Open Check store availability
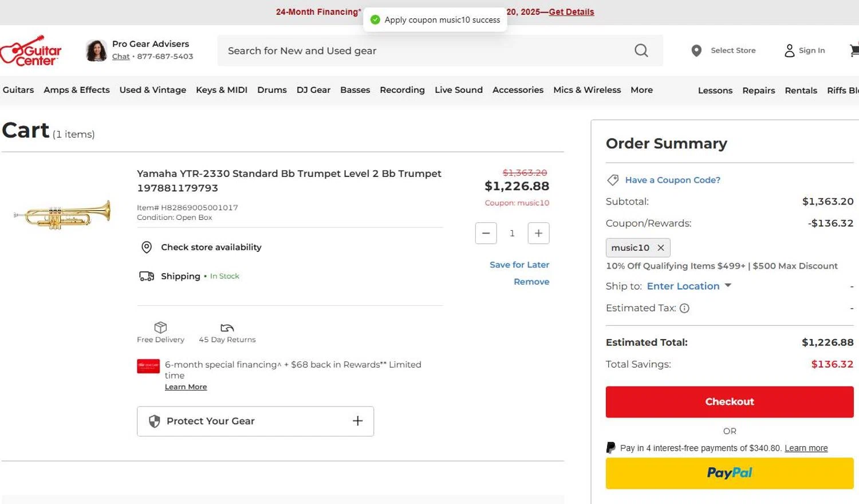Screen dimensions: 859x504 (211, 247)
